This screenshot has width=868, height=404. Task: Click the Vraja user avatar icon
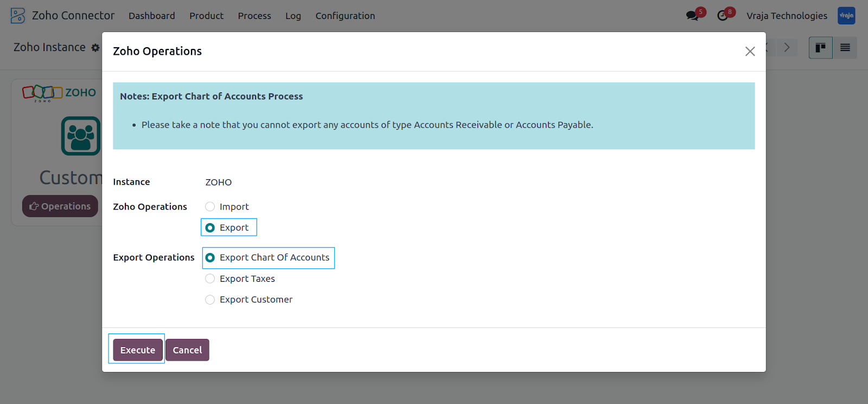(x=846, y=16)
